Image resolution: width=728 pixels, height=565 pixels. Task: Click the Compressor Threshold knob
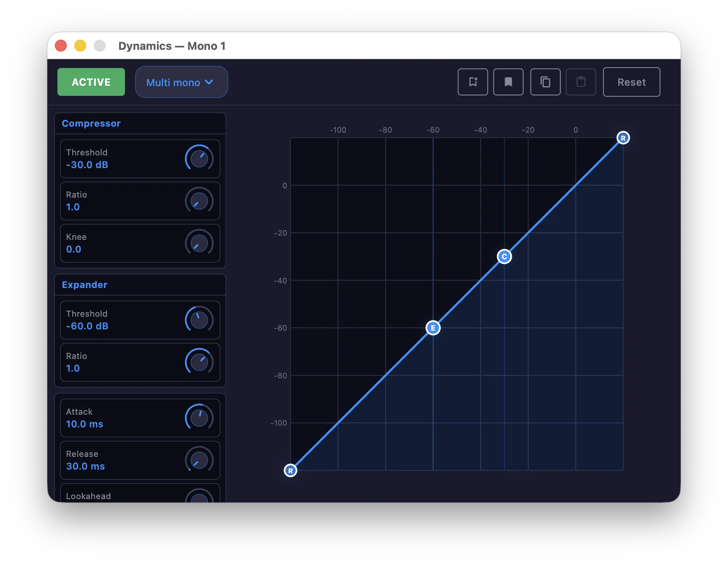199,159
